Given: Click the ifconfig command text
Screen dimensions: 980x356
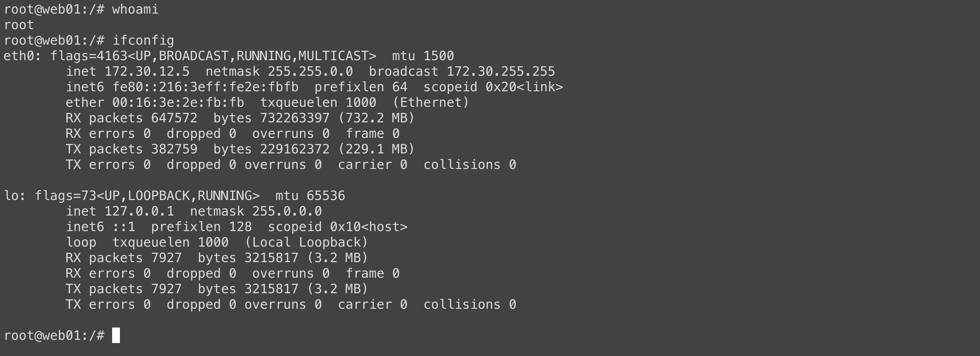Looking at the screenshot, I should click(143, 41).
